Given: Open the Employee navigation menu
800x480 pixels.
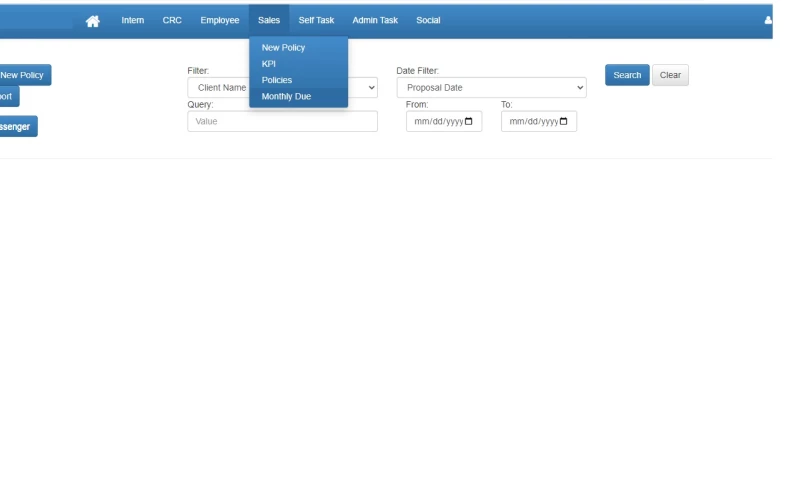Looking at the screenshot, I should coord(219,20).
